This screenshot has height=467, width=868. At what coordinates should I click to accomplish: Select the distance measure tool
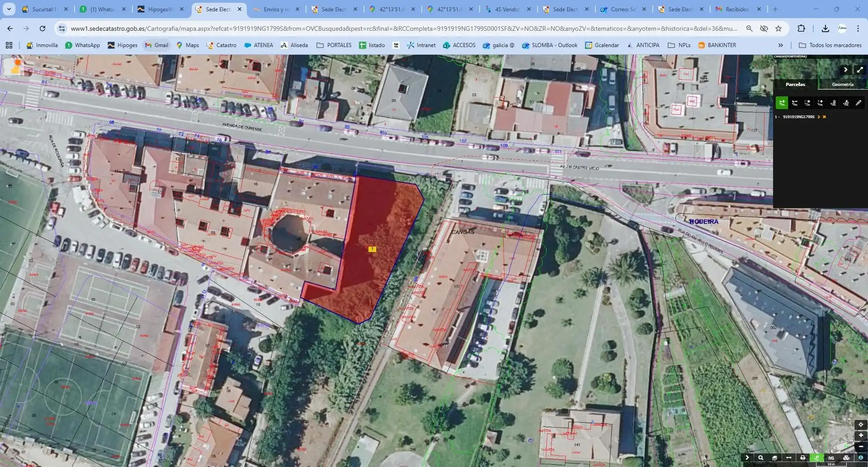click(x=789, y=458)
